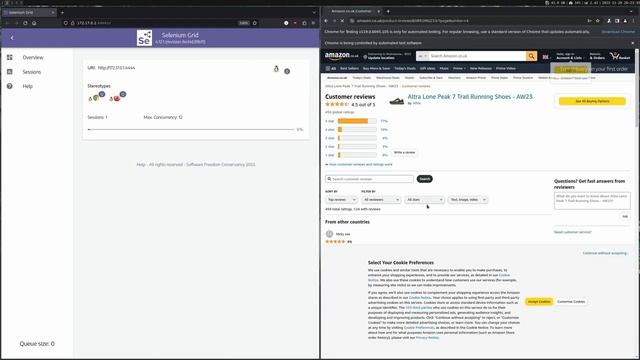Click the Help link in Selenium Grid footer
The height and width of the screenshot is (360, 640).
coord(141,164)
